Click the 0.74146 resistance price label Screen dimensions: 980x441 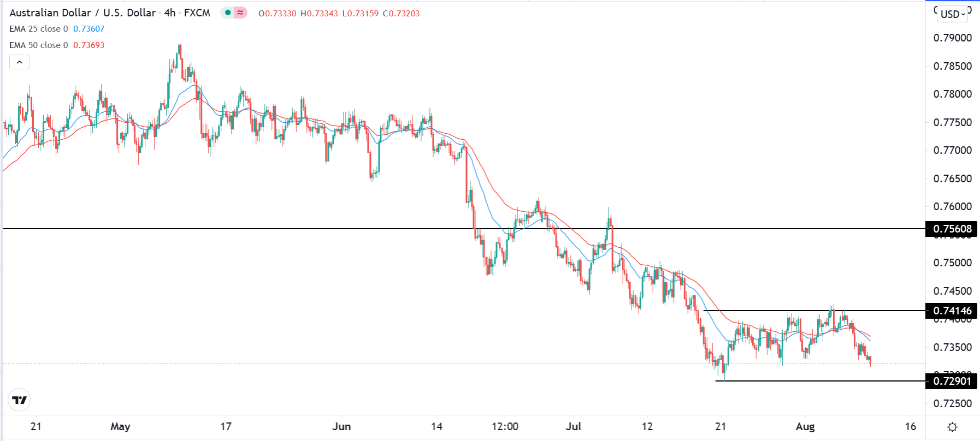(x=952, y=311)
